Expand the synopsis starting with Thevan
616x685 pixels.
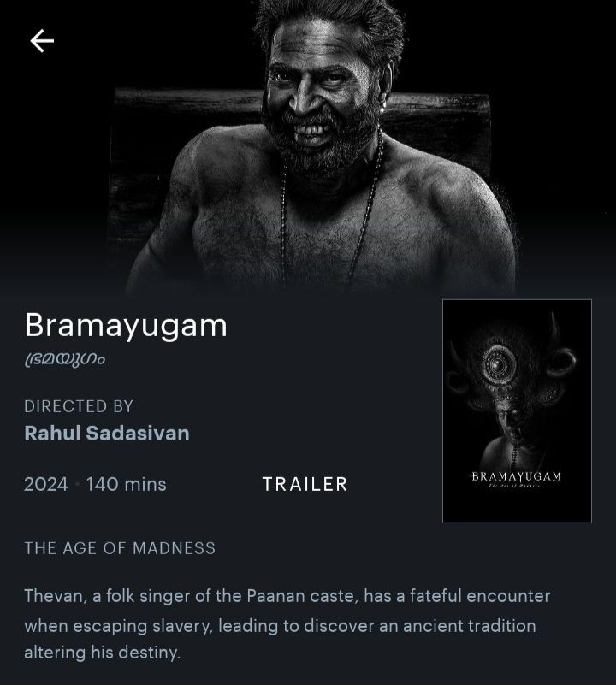point(287,625)
